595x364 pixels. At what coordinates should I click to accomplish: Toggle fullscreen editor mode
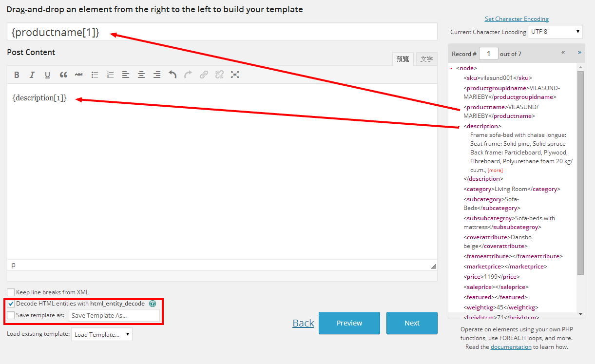(x=235, y=75)
